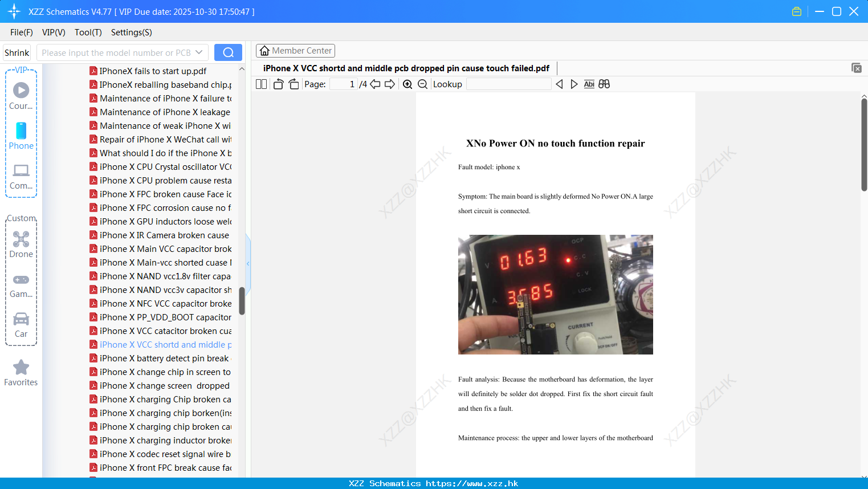The image size is (868, 489).
Task: Click the power supply photo in PDF
Action: 556,295
